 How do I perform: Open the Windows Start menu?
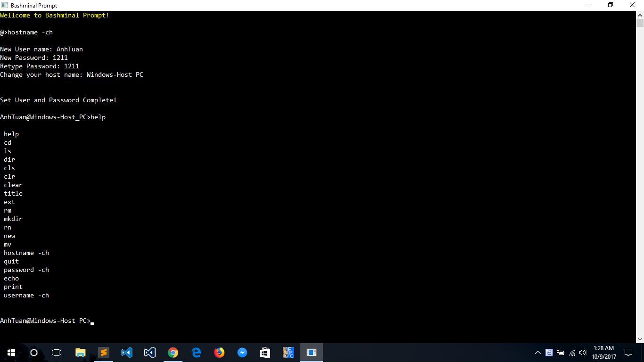[x=11, y=353]
